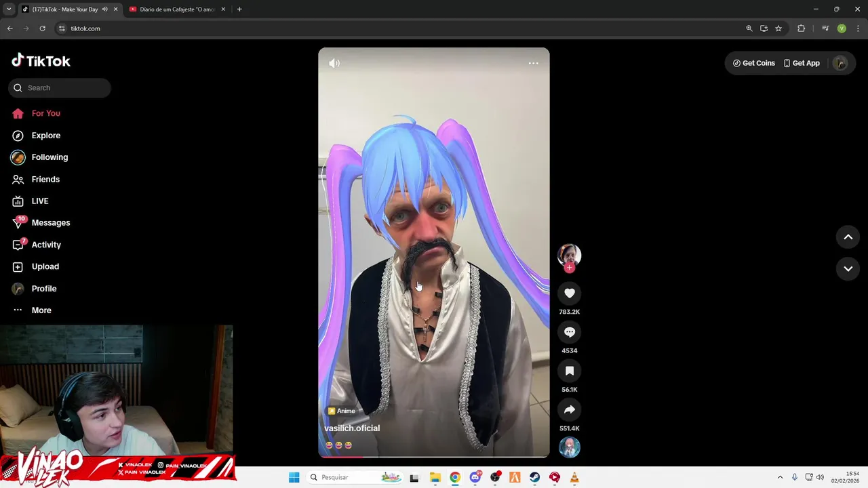This screenshot has height=488, width=868.
Task: Open the creator's avatar beside the video
Action: pyautogui.click(x=570, y=254)
